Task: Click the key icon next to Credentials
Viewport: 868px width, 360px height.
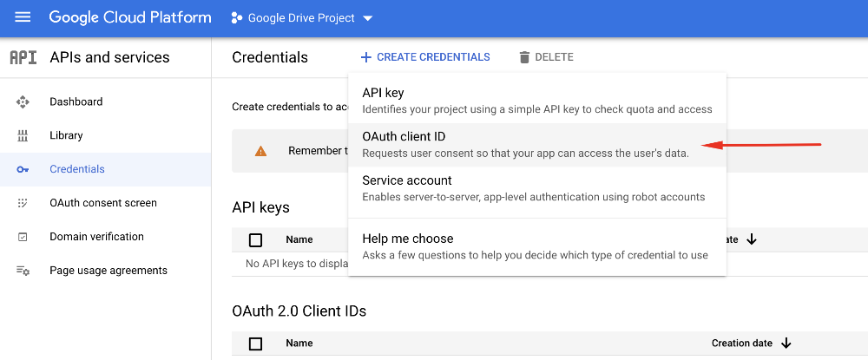Action: [23, 169]
